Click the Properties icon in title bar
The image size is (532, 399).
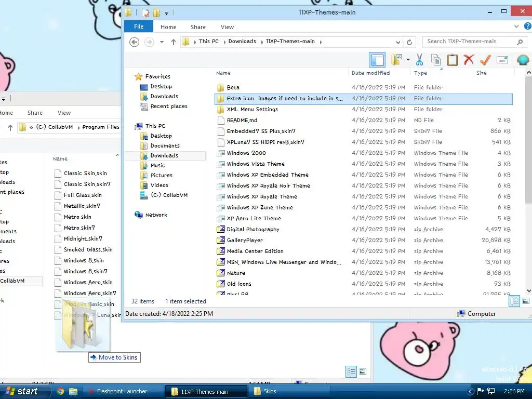click(145, 13)
